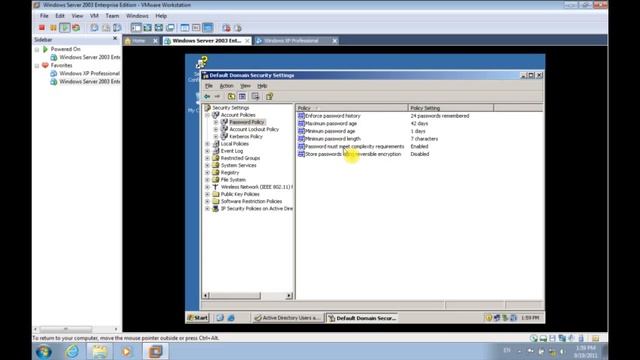This screenshot has height=360, width=640.
Task: Click the guest Start button
Action: (198, 318)
